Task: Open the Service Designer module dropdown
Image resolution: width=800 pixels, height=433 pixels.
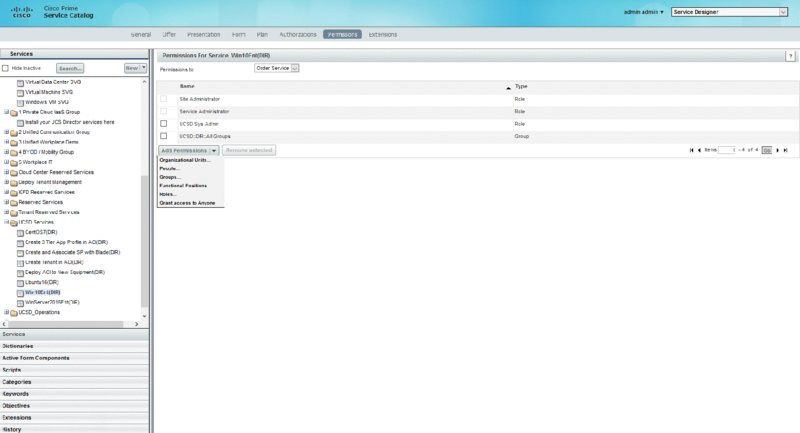Action: click(730, 12)
